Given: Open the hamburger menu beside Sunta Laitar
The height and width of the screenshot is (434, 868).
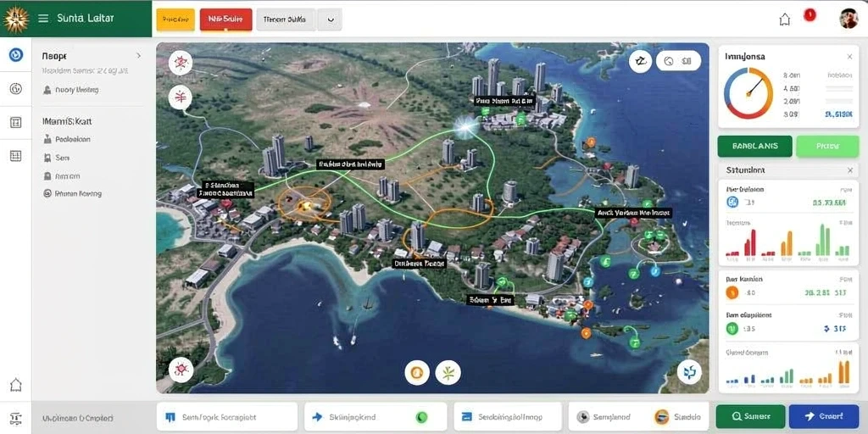Looking at the screenshot, I should (x=42, y=19).
